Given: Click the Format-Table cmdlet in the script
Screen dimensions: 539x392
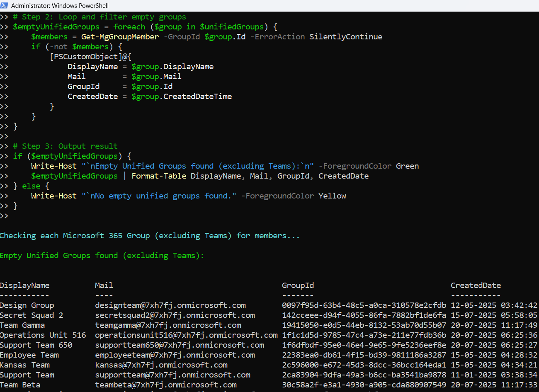Looking at the screenshot, I should [x=159, y=176].
